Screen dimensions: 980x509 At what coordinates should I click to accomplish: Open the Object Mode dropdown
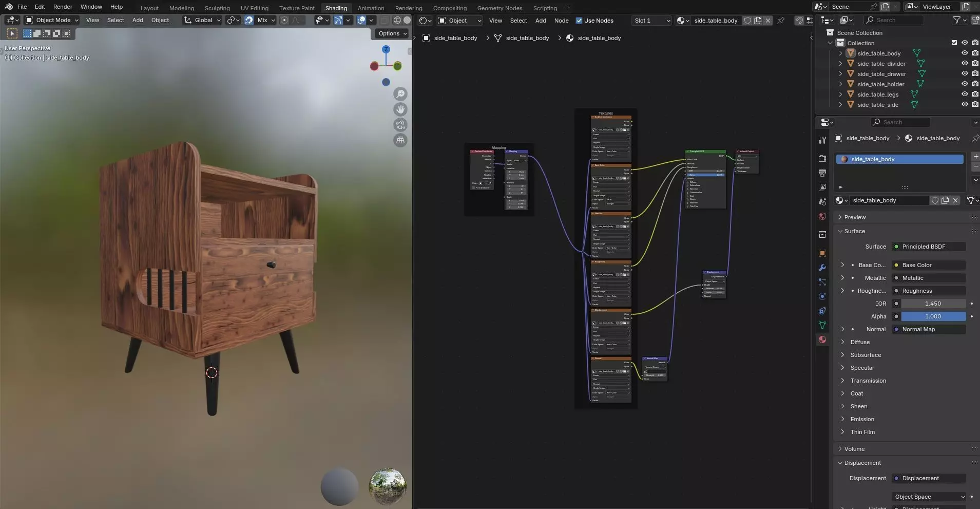pos(52,20)
